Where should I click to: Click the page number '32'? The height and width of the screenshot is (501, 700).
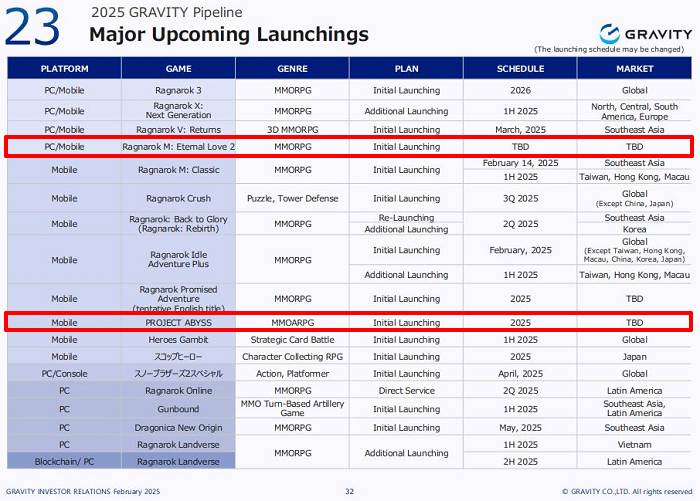pyautogui.click(x=350, y=491)
